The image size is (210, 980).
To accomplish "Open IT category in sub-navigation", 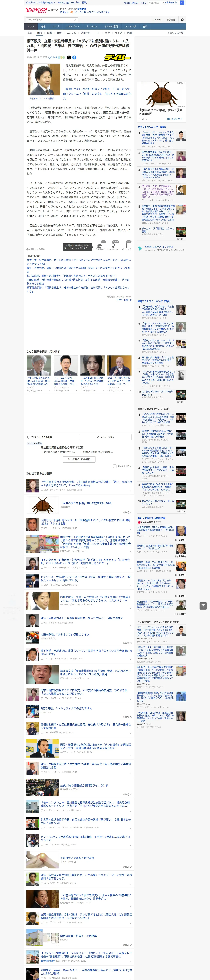I will (x=98, y=33).
